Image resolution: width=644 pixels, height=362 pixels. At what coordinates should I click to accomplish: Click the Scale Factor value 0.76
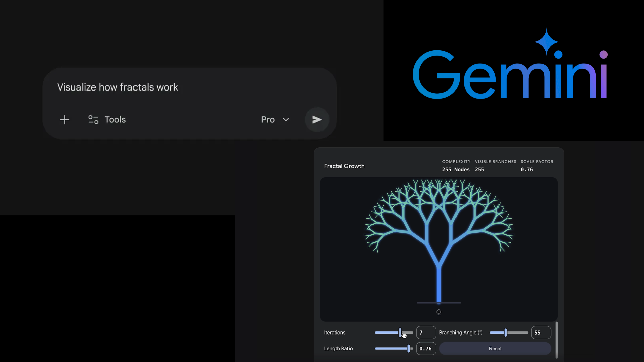point(527,170)
